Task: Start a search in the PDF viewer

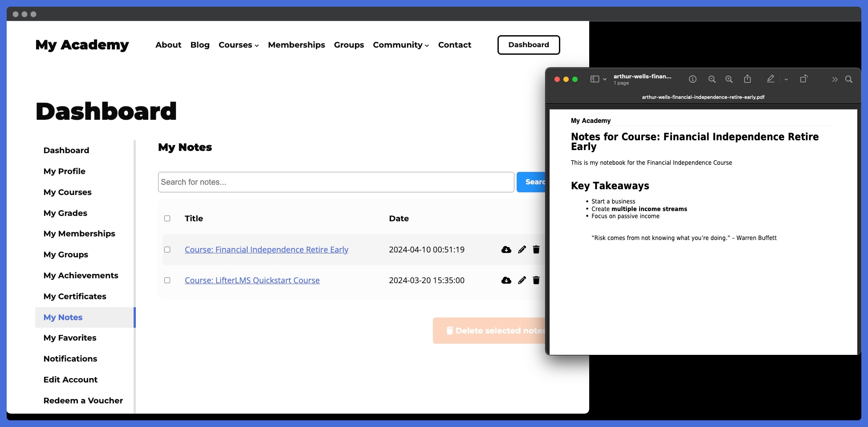Action: 849,79
